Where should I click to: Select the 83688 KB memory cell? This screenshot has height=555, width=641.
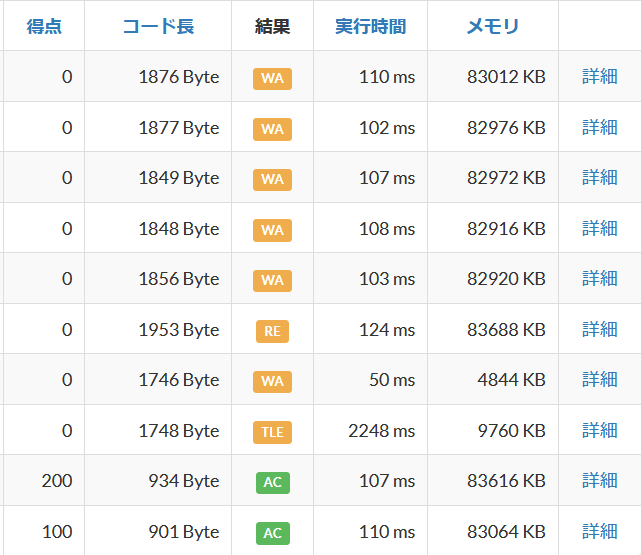point(493,329)
